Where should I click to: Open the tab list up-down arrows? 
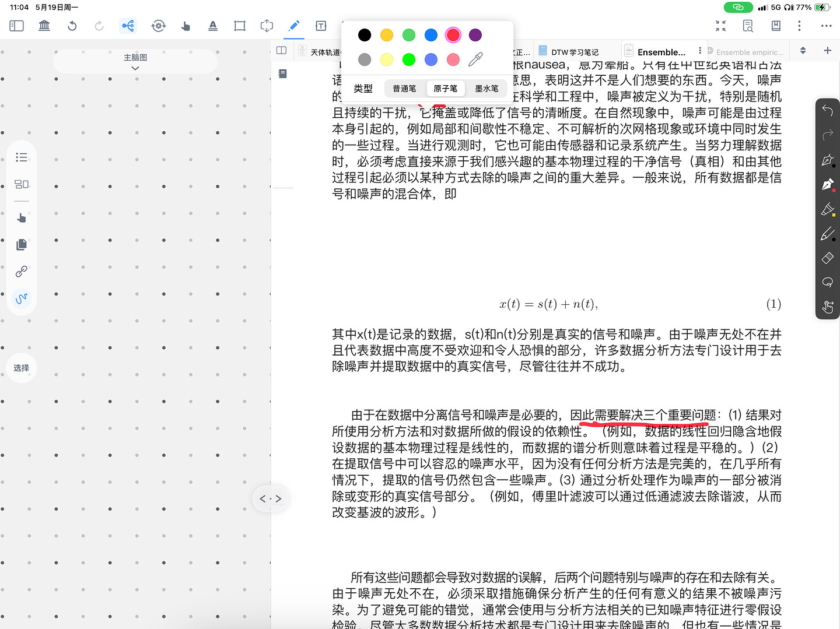(803, 51)
